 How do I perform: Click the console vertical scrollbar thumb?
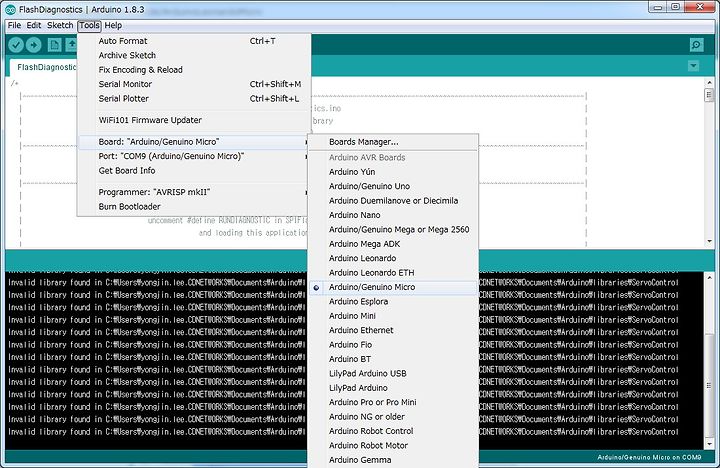[x=709, y=386]
